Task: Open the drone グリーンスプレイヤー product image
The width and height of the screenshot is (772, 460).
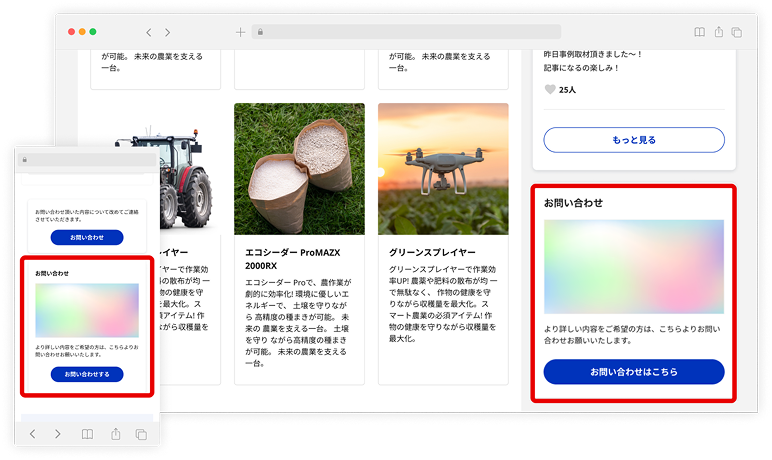Action: pyautogui.click(x=443, y=169)
